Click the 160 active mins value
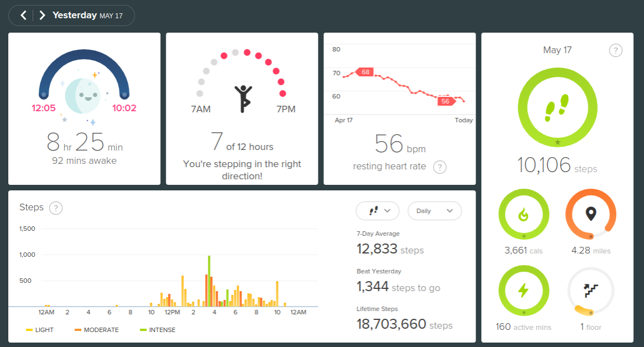This screenshot has width=644, height=347. (x=524, y=327)
